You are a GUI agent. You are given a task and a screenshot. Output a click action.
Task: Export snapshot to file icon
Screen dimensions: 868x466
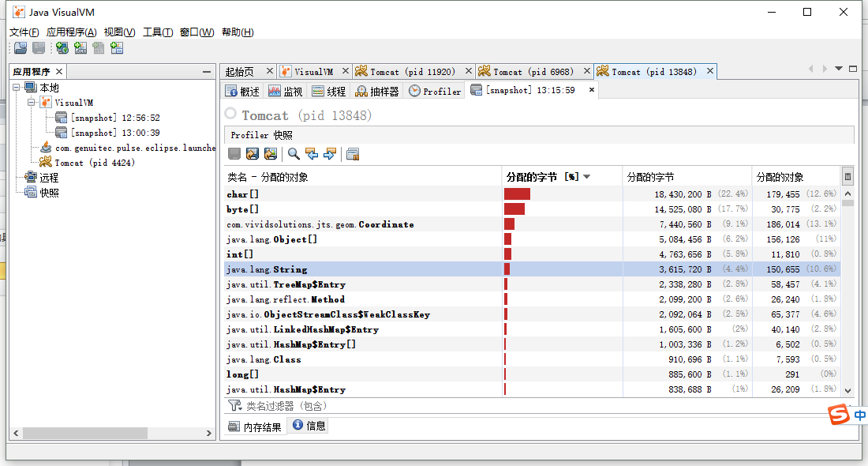coord(253,154)
